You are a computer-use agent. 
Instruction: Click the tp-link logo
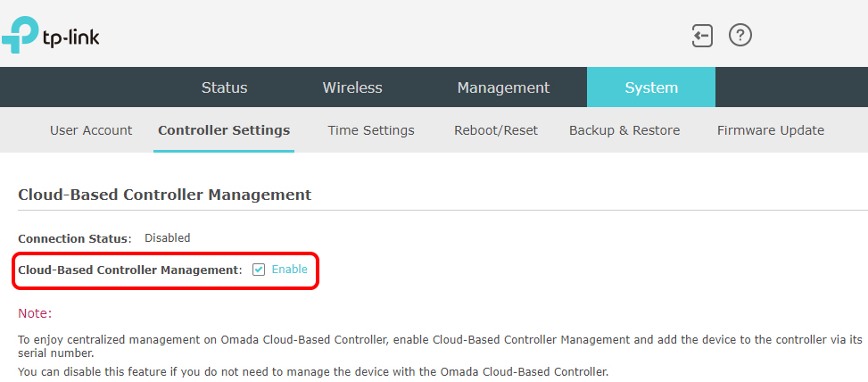(50, 35)
